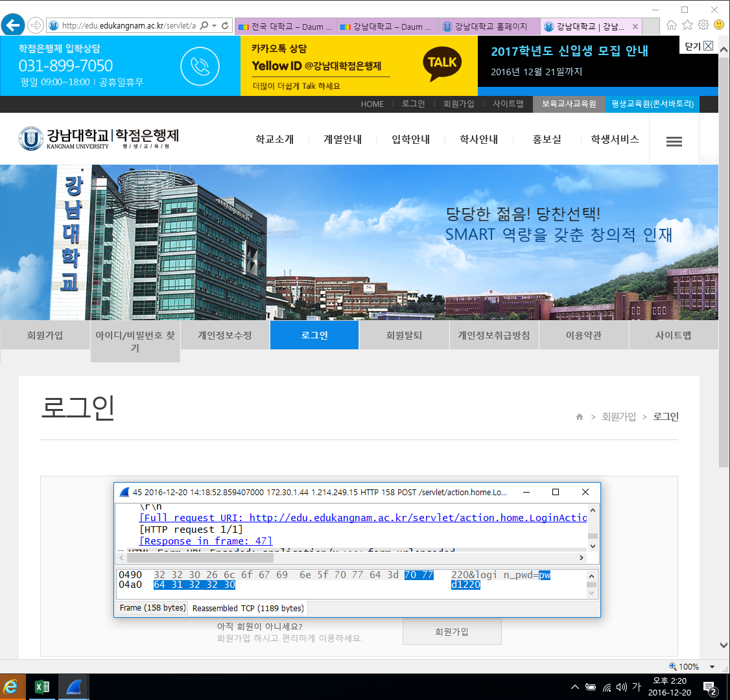Image resolution: width=730 pixels, height=700 pixels.
Task: Open the 홍보실 main menu
Action: 547,139
